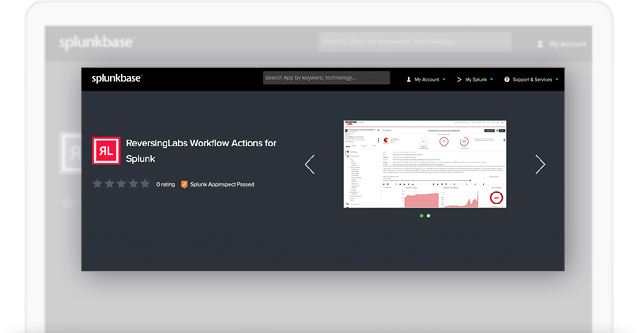The height and width of the screenshot is (333, 644).
Task: Click My Account in blurred background window
Action: [562, 44]
